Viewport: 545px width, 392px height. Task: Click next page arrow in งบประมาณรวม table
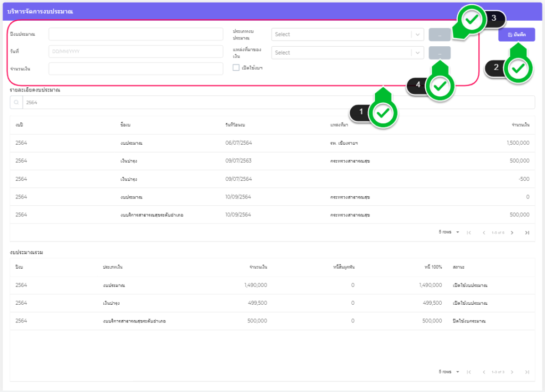coord(512,372)
